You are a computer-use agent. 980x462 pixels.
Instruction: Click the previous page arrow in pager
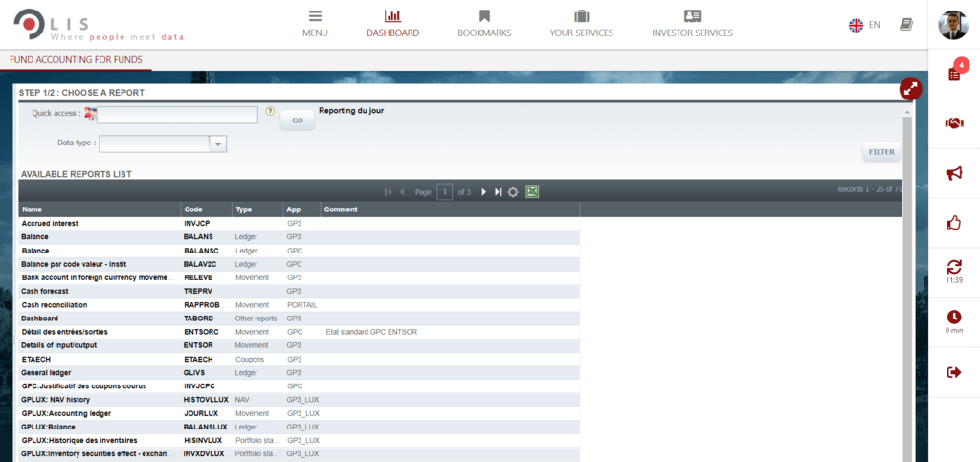pyautogui.click(x=402, y=192)
